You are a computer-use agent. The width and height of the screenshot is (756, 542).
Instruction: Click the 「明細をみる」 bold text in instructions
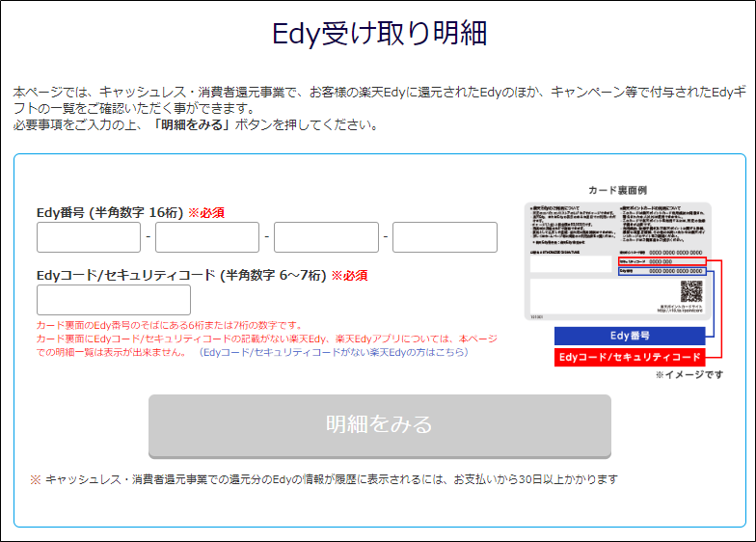click(192, 125)
